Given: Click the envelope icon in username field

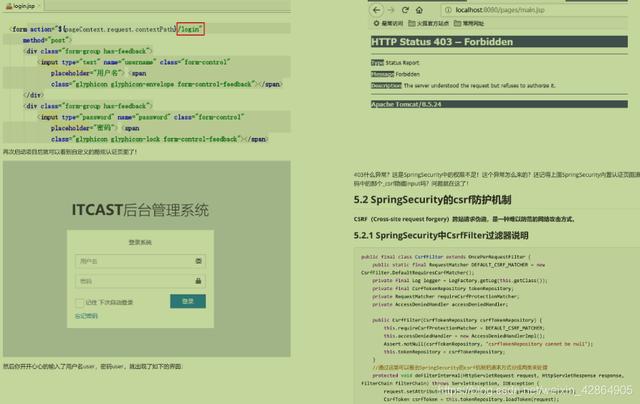Looking at the screenshot, I should 198,261.
